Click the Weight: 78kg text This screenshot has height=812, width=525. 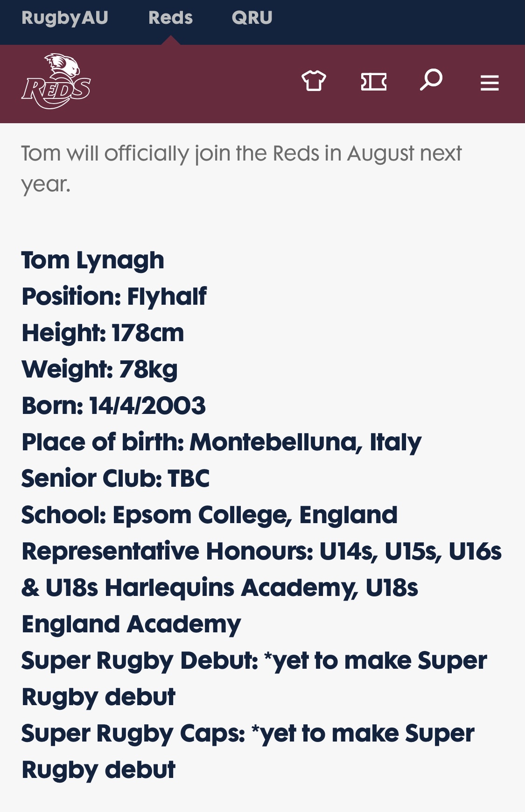tap(100, 369)
